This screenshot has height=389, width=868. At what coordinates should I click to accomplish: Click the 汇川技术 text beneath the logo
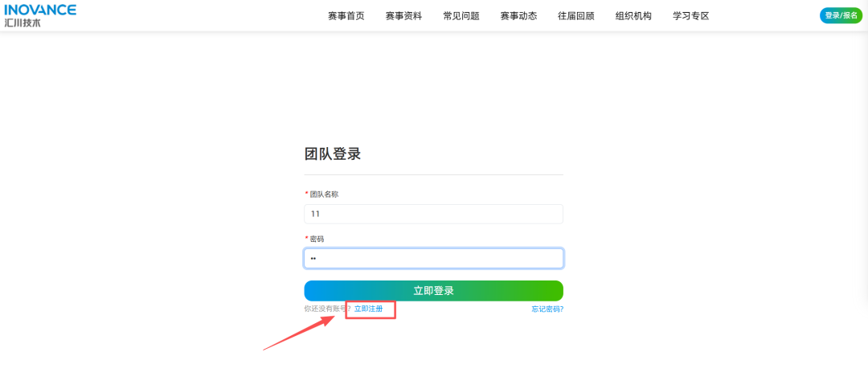23,23
